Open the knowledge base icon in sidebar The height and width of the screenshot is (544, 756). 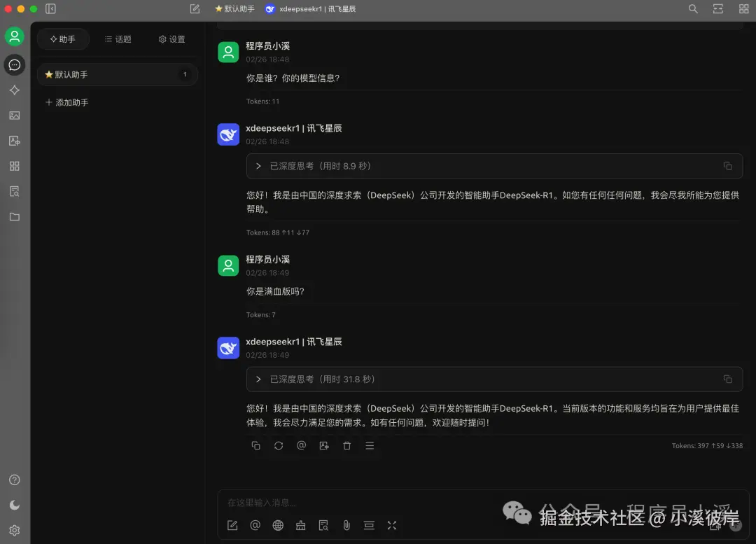(15, 191)
